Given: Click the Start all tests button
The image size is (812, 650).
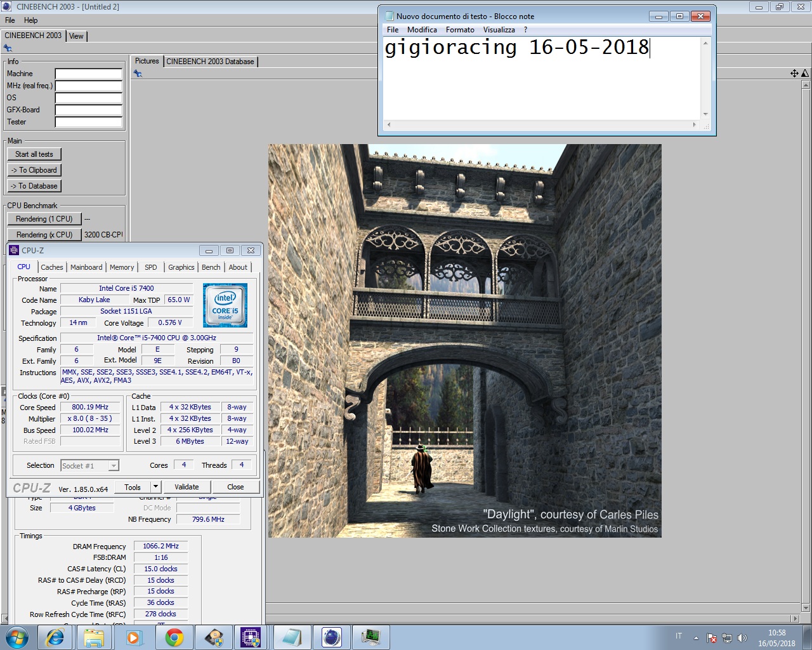Looking at the screenshot, I should (x=34, y=154).
